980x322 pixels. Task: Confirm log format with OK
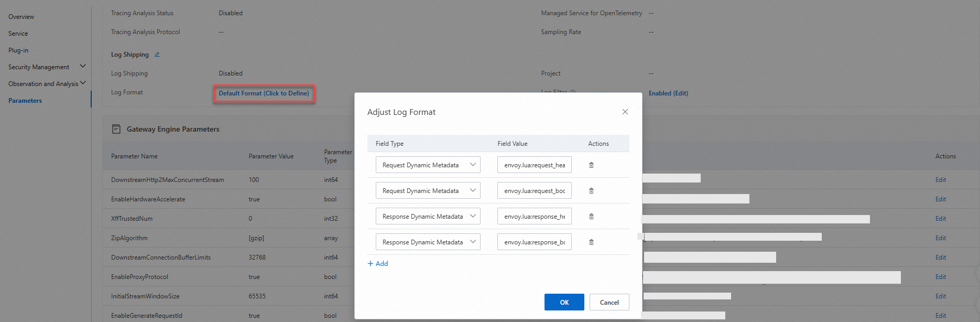564,302
